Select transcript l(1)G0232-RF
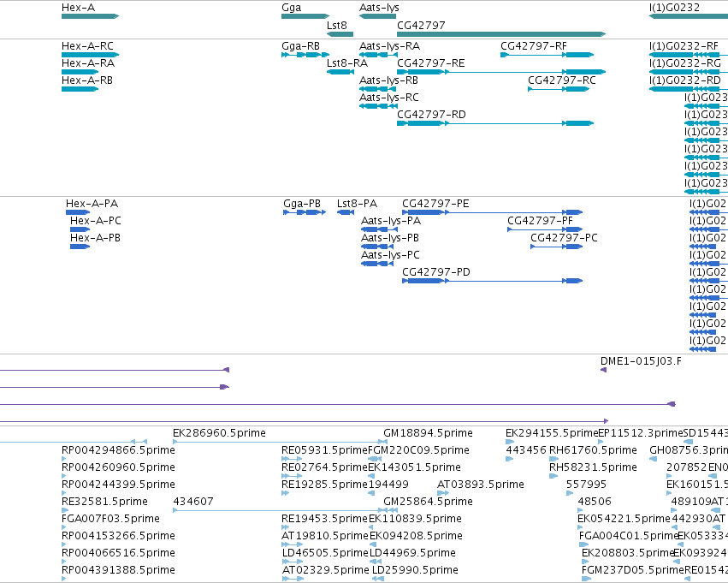This screenshot has width=728, height=583. (689, 55)
